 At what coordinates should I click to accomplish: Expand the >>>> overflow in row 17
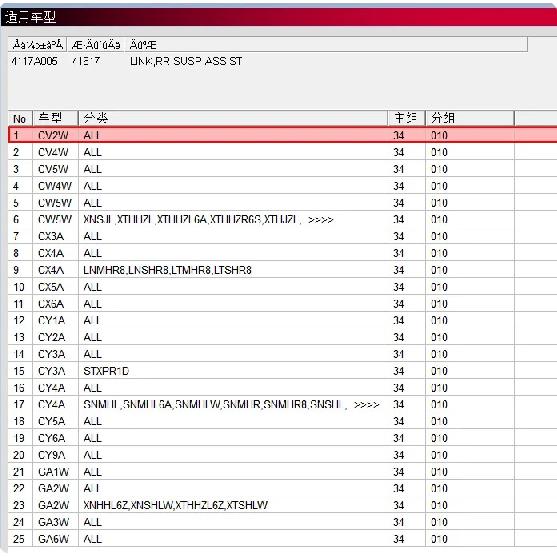367,405
